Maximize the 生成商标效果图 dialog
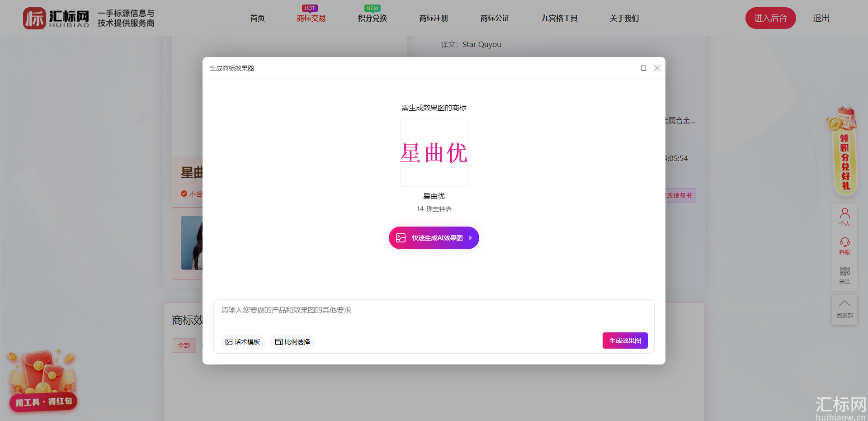 click(643, 68)
